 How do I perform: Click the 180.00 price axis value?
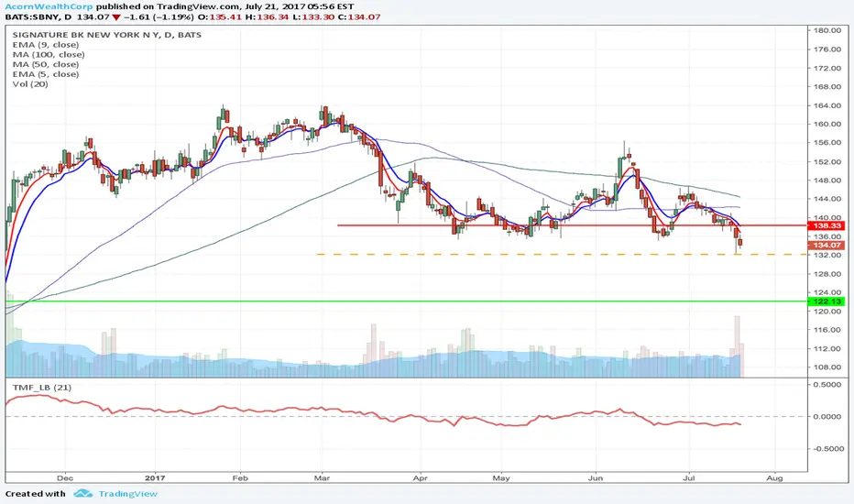827,30
